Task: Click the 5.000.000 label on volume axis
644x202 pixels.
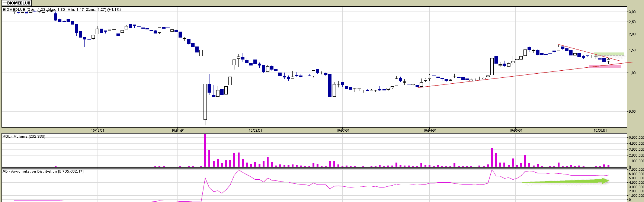Action: [635, 138]
